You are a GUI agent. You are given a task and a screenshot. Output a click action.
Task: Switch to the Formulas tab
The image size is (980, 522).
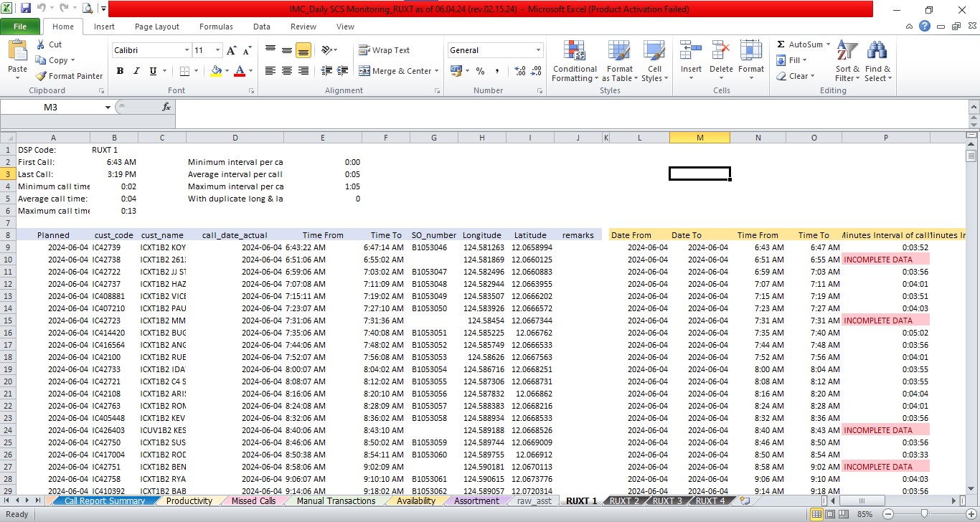point(216,27)
